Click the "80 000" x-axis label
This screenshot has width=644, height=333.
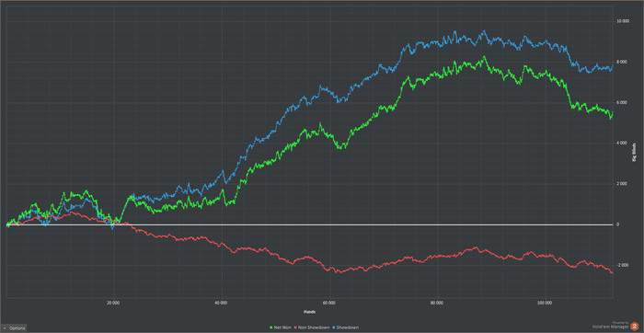437,303
